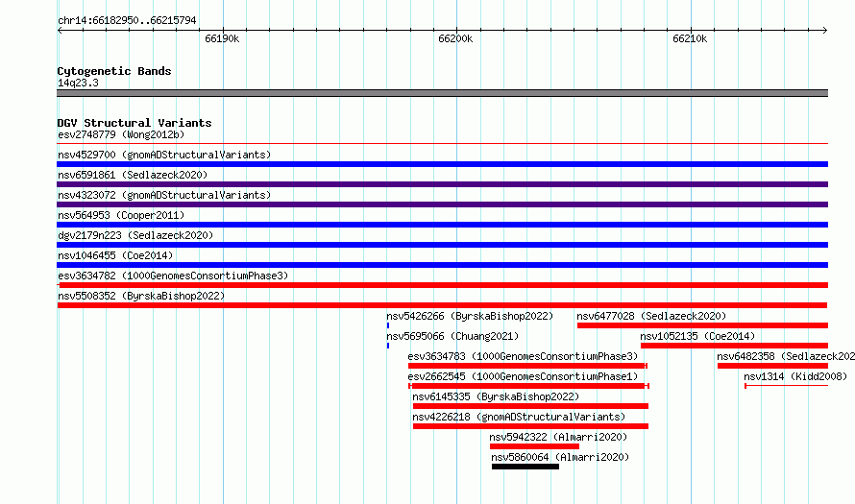The image size is (855, 504).
Task: Click the nsv1046455 (Coe2014) label
Action: (115, 255)
